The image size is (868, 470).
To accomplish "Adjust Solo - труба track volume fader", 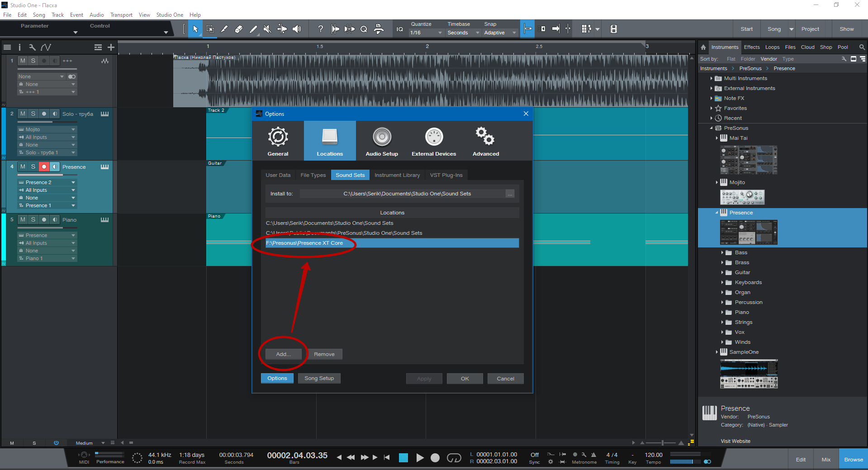I will click(x=47, y=122).
